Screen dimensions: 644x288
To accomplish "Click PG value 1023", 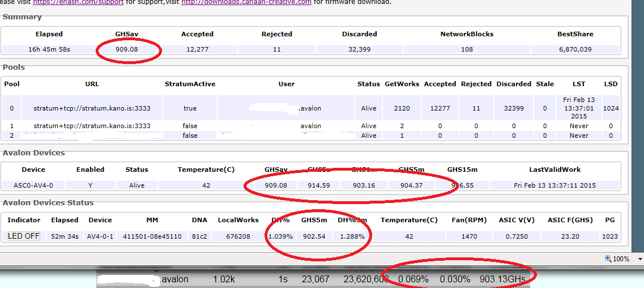I will pos(611,236).
